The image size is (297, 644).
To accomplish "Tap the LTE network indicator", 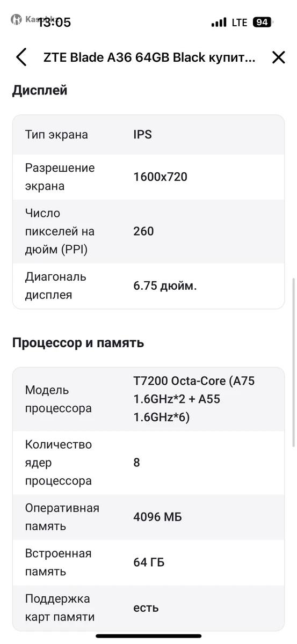I will 240,23.
